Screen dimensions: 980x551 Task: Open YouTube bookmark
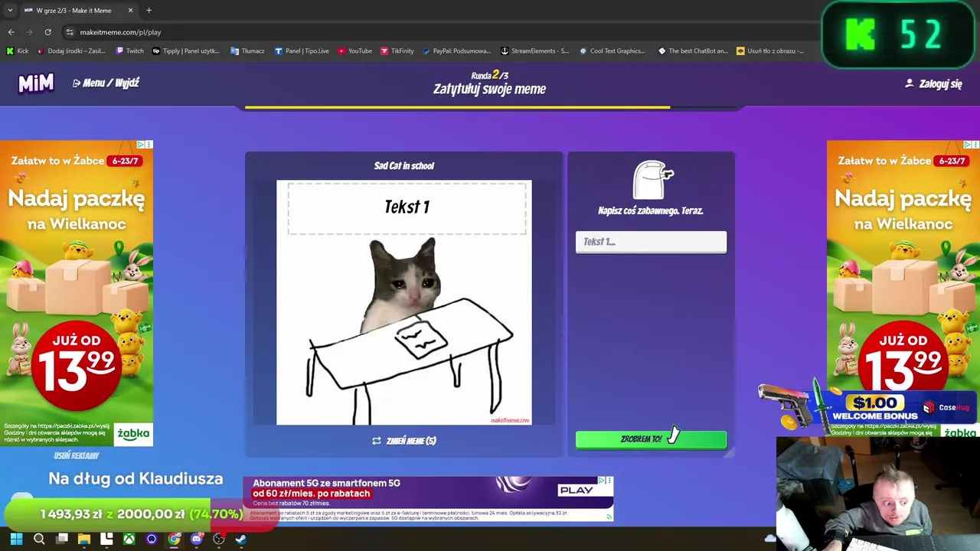tap(354, 51)
